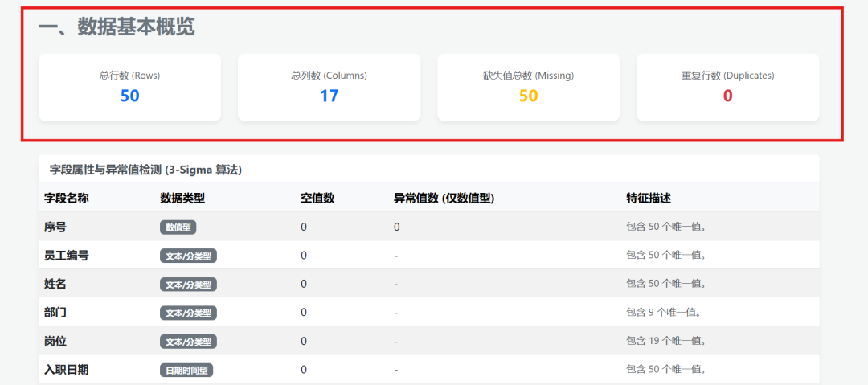Viewport: 868px width, 385px height.
Task: Click 包含 19 个唯一值。 in the 岗位 row
Action: point(666,342)
